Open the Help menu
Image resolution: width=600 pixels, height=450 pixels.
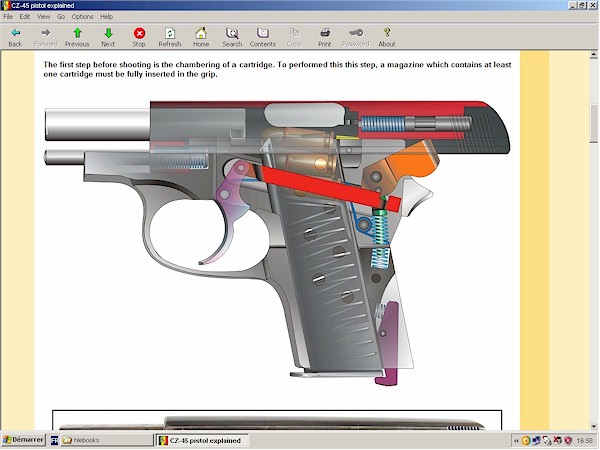(x=106, y=16)
